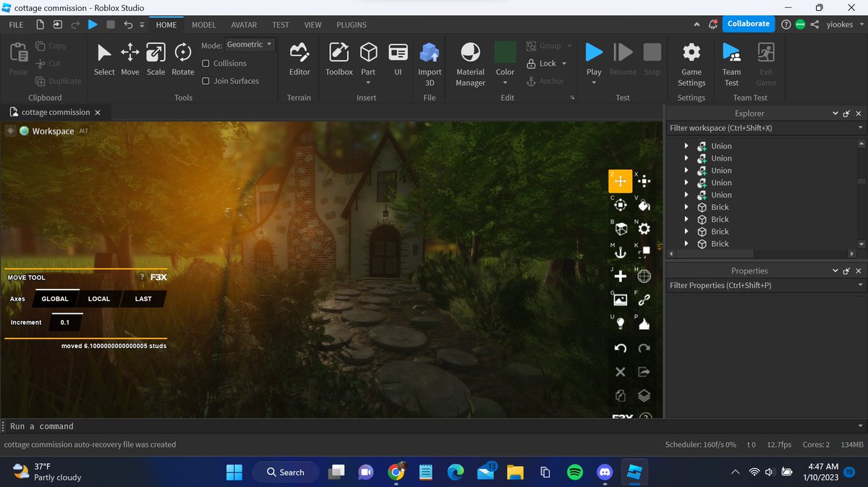868x487 pixels.
Task: Open Spotify from the taskbar
Action: 575,473
